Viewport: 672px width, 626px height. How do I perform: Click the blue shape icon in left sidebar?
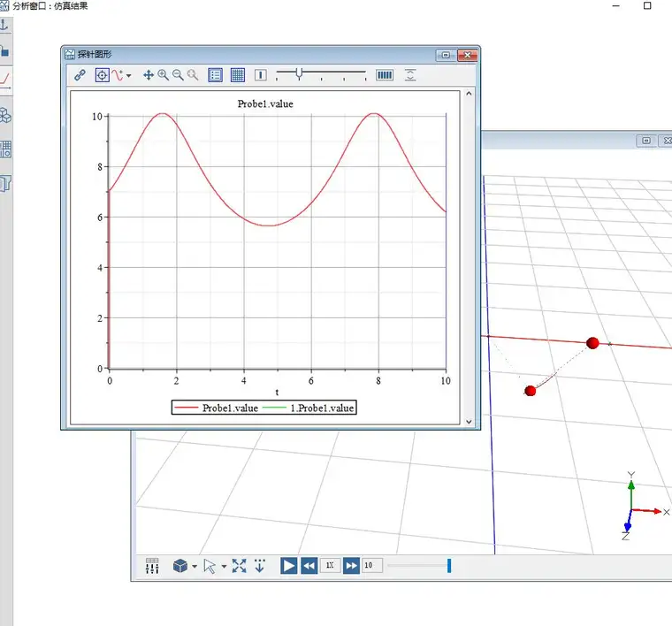pos(4,52)
